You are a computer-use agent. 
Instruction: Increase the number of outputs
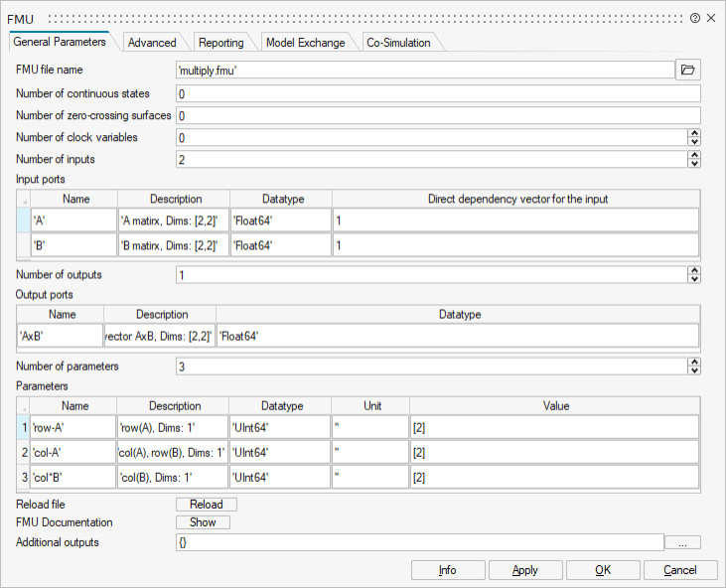pos(694,270)
